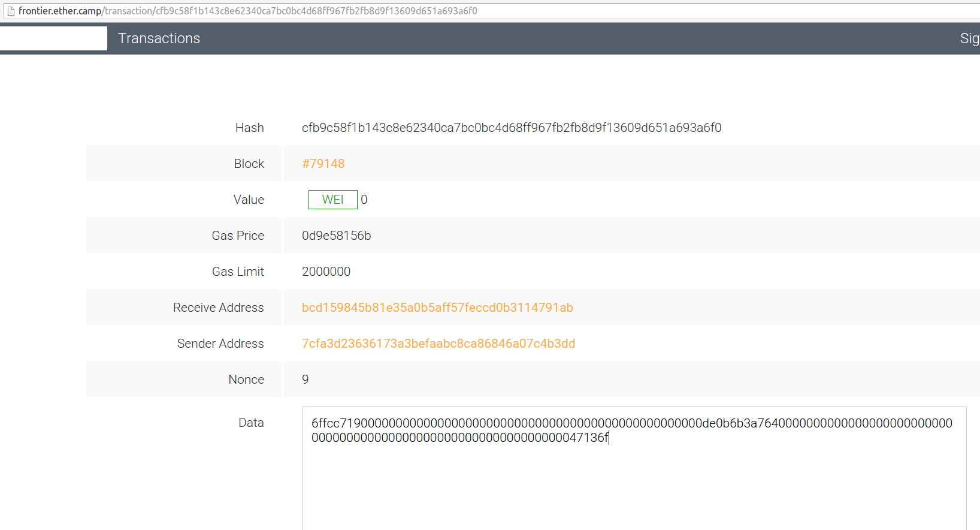980x530 pixels.
Task: Click the page icon in the address bar
Action: point(10,11)
